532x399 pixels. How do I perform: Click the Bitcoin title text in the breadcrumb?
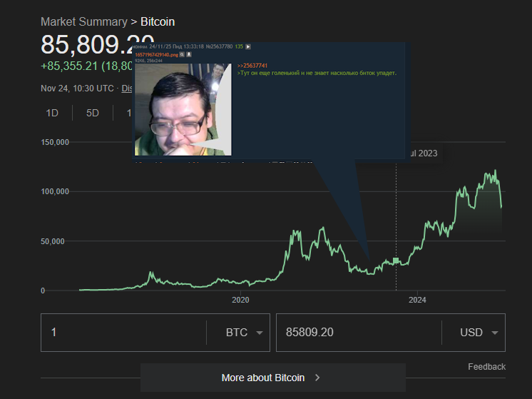click(158, 21)
